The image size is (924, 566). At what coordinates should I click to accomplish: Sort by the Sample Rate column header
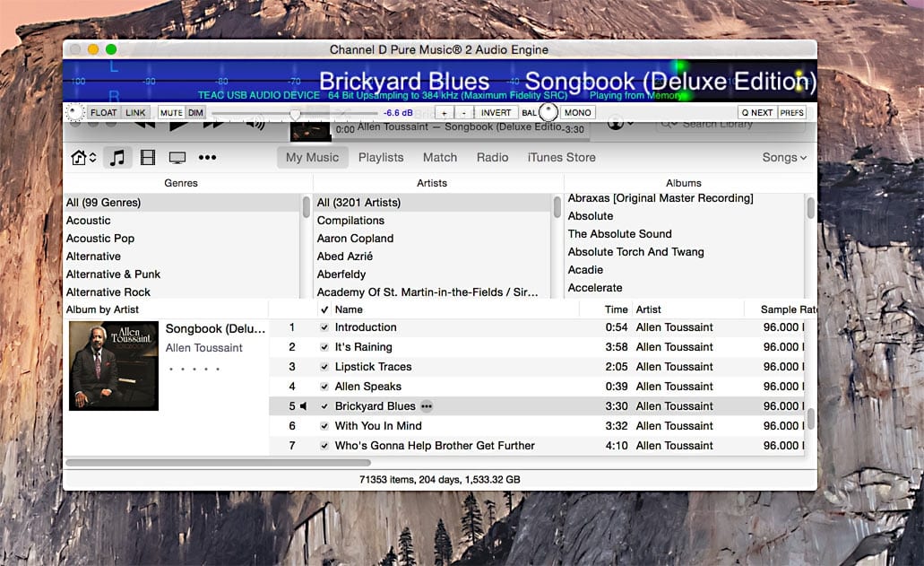tap(789, 309)
